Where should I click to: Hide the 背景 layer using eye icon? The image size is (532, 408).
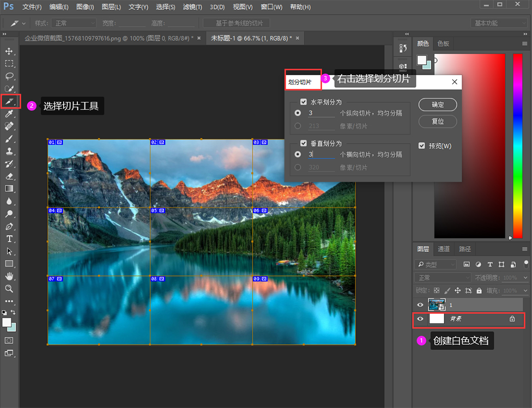420,319
